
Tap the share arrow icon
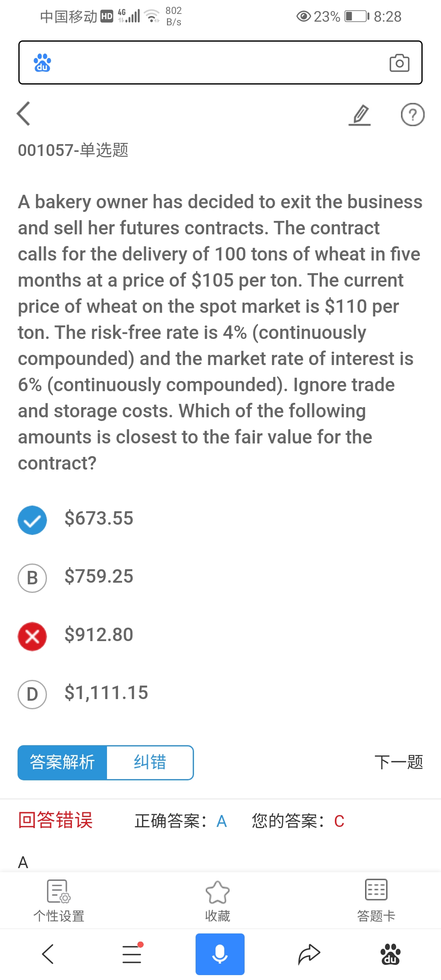coord(309,954)
